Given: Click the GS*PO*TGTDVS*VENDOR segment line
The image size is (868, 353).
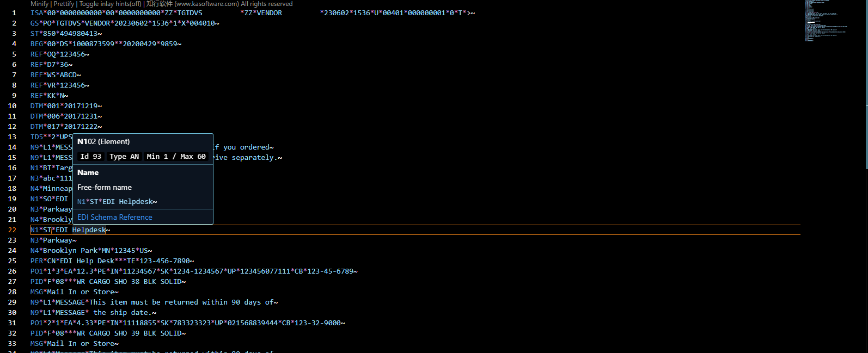Looking at the screenshot, I should 125,23.
